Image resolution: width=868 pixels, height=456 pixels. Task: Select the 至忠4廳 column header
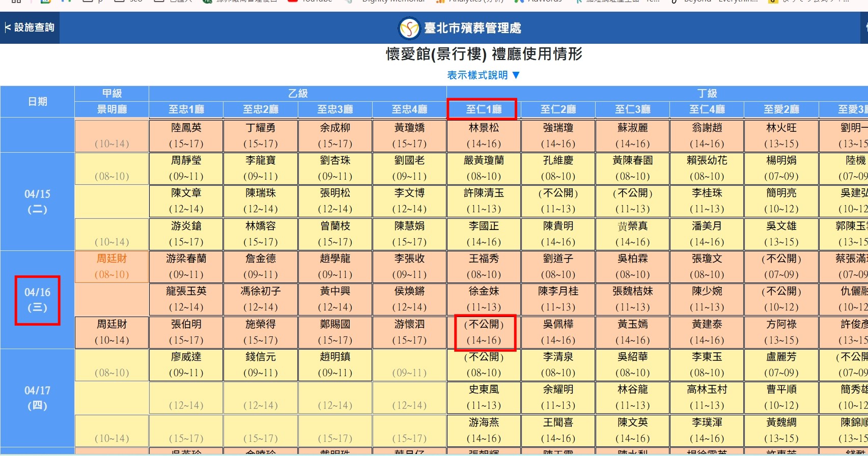(x=409, y=109)
